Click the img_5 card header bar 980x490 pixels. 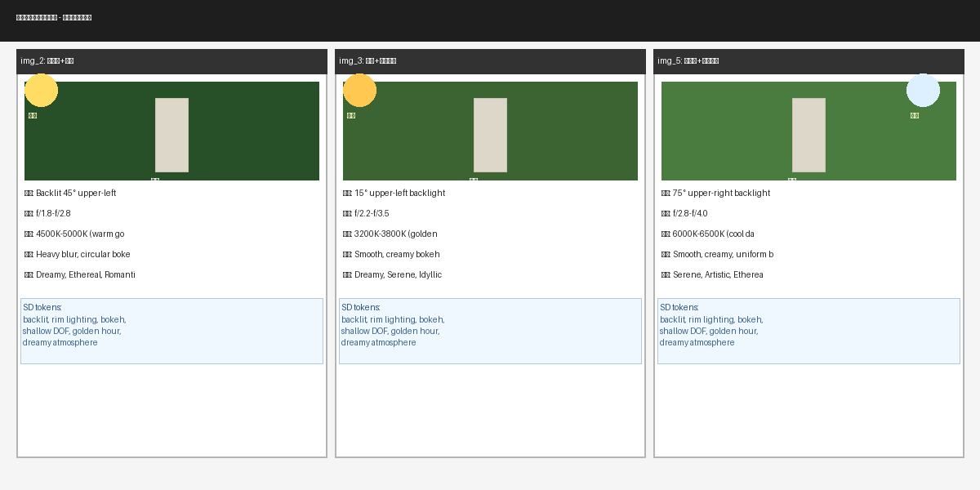coord(808,61)
